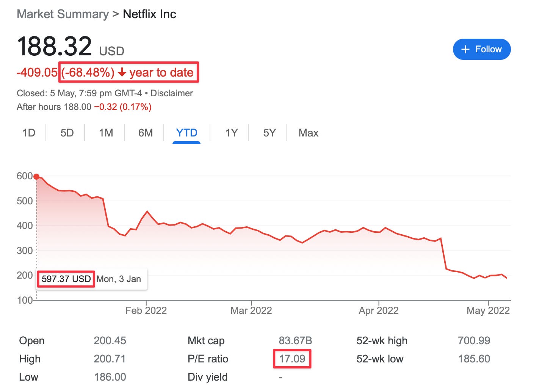The image size is (539, 392).
Task: Click the 52-wk high label
Action: click(x=382, y=341)
